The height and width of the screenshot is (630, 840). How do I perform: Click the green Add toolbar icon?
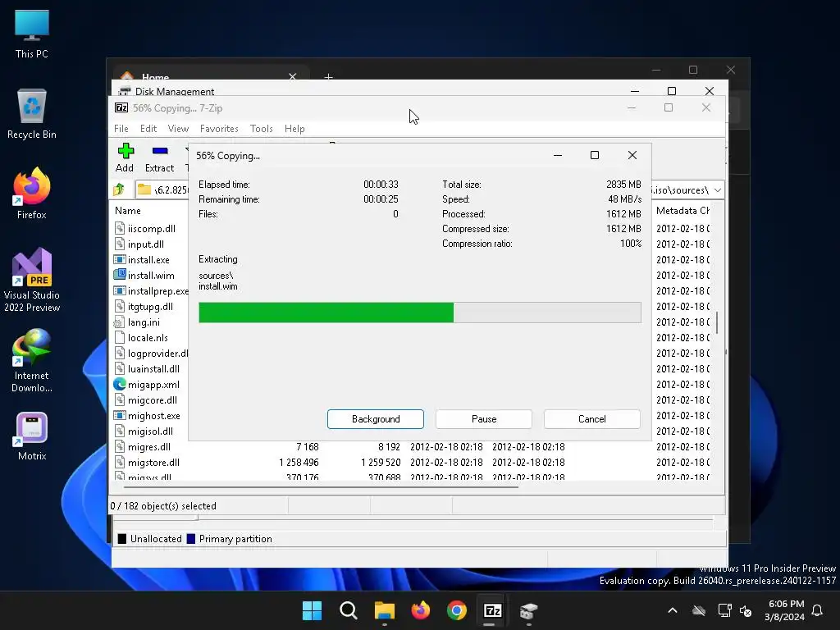click(x=126, y=151)
